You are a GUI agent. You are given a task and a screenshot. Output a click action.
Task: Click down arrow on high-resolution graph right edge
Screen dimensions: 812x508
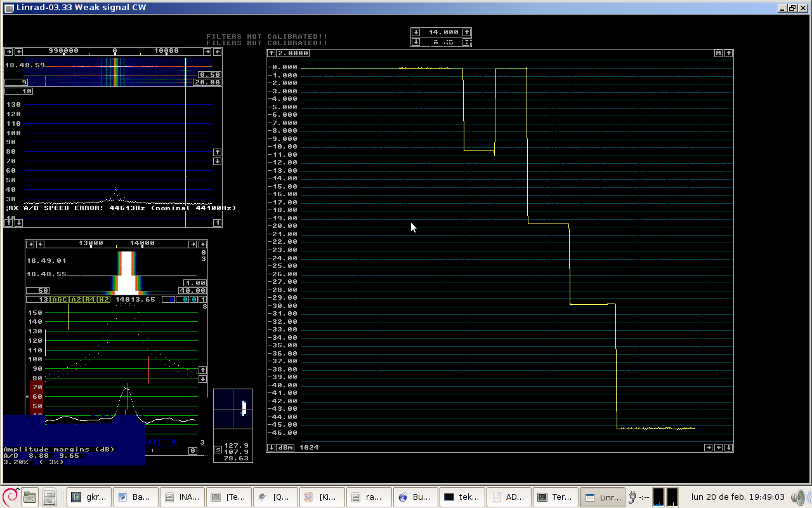(x=203, y=378)
